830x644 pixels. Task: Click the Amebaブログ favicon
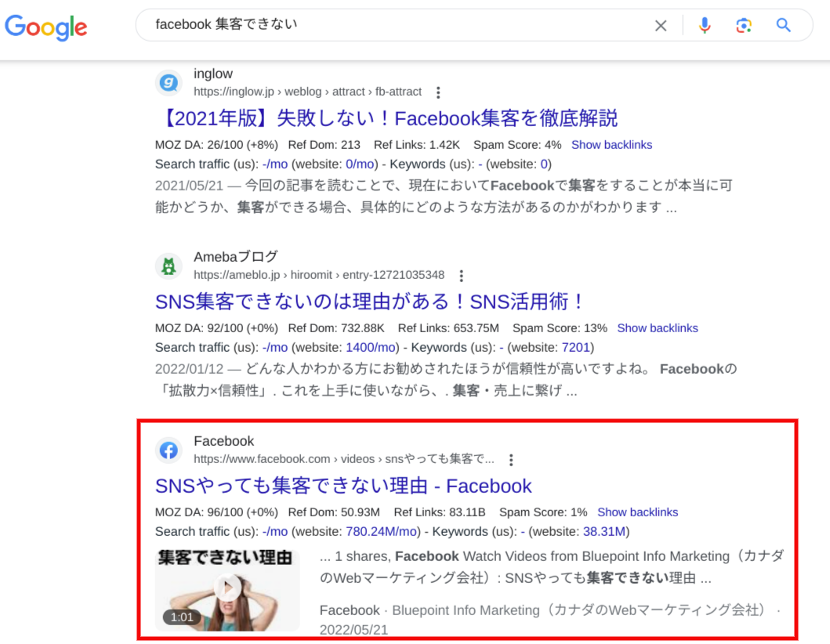(x=169, y=266)
